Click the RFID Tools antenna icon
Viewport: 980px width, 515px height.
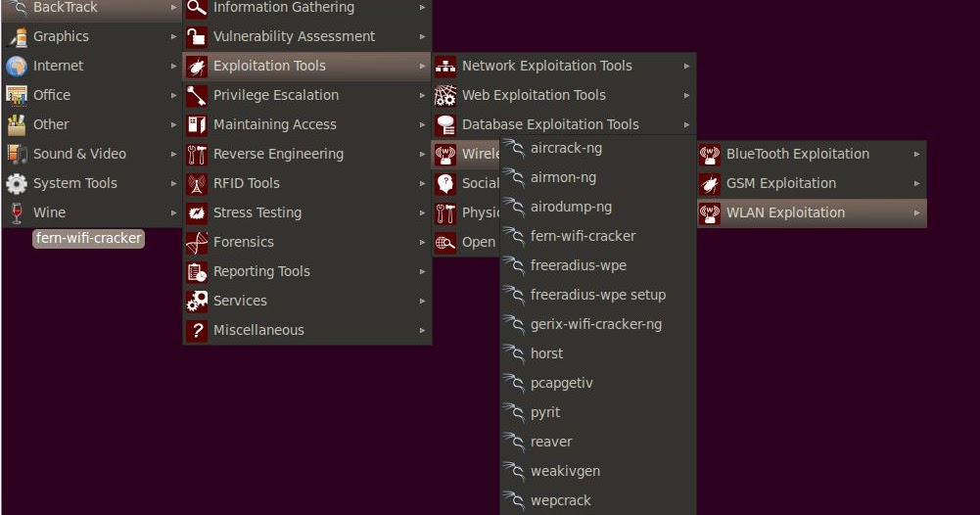point(197,183)
